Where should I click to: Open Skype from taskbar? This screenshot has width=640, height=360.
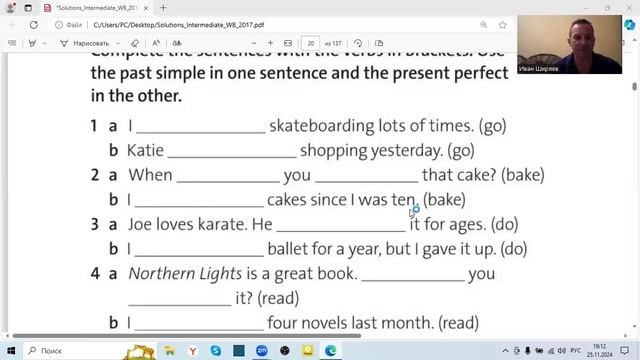216,351
